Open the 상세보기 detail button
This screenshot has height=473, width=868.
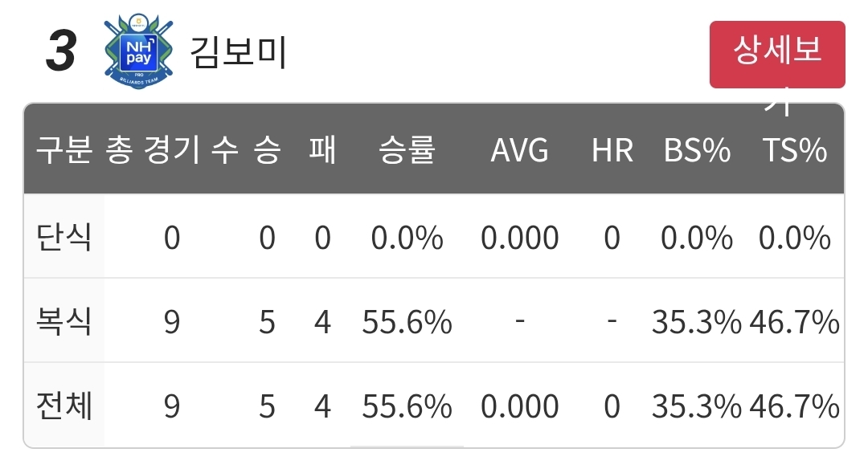777,55
